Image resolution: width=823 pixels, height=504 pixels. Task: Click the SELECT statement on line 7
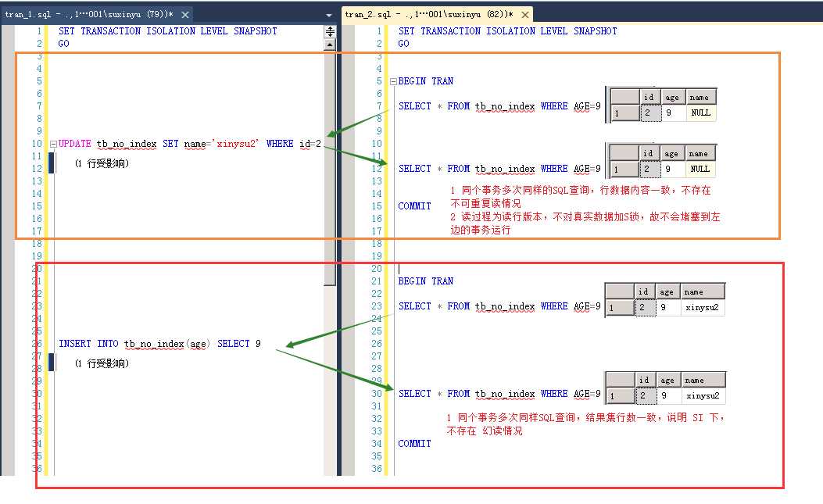pos(499,106)
